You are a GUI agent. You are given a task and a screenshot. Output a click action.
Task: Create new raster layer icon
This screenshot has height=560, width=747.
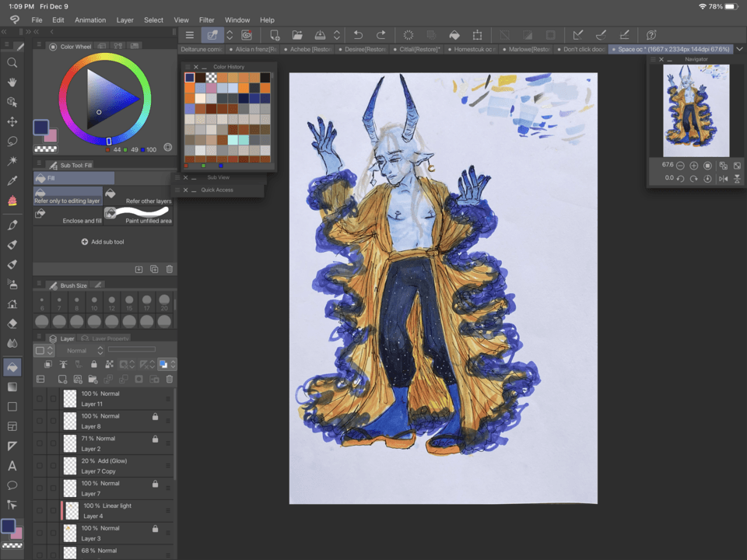[x=62, y=379]
